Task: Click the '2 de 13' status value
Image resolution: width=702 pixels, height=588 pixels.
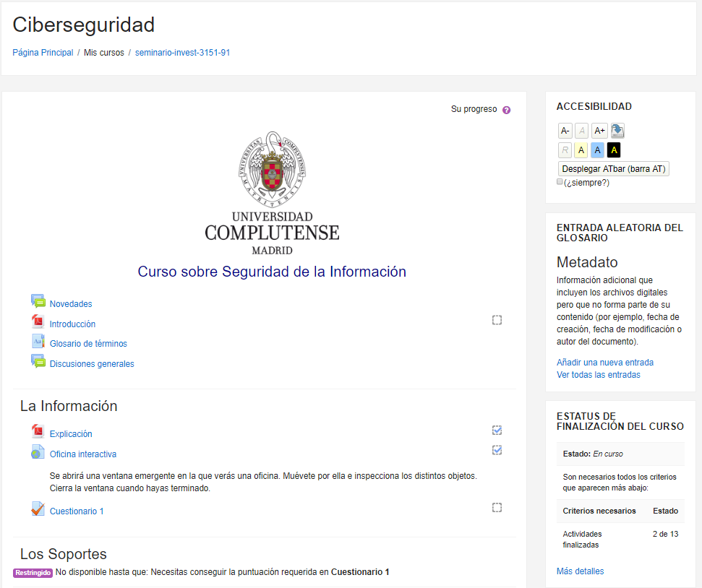Action: [665, 534]
